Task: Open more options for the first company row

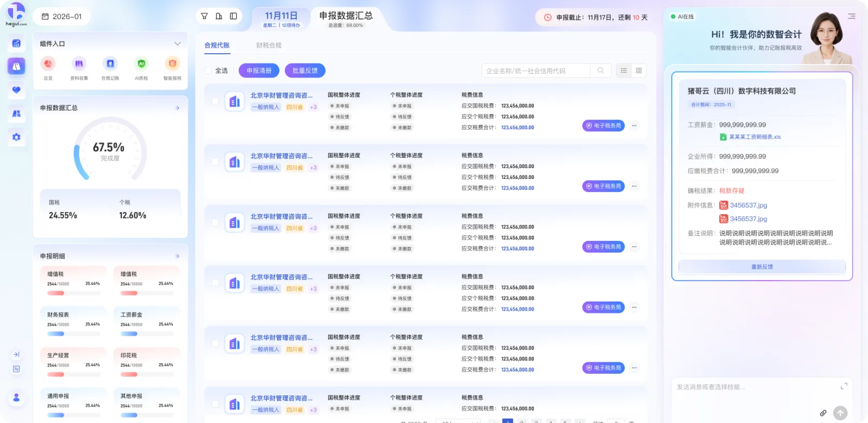Action: click(634, 126)
